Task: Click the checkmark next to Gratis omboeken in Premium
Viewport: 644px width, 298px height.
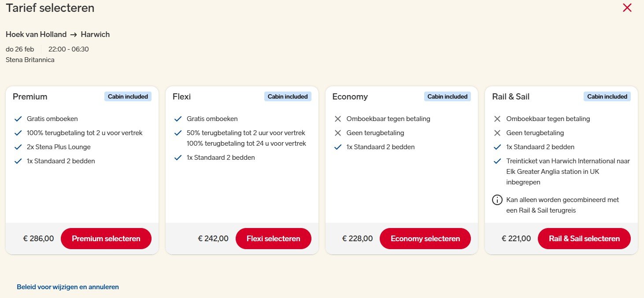Action: 19,118
